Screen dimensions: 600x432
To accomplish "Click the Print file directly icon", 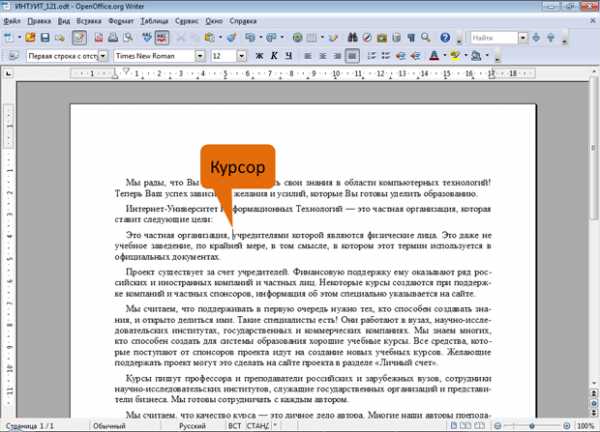I will (x=113, y=37).
